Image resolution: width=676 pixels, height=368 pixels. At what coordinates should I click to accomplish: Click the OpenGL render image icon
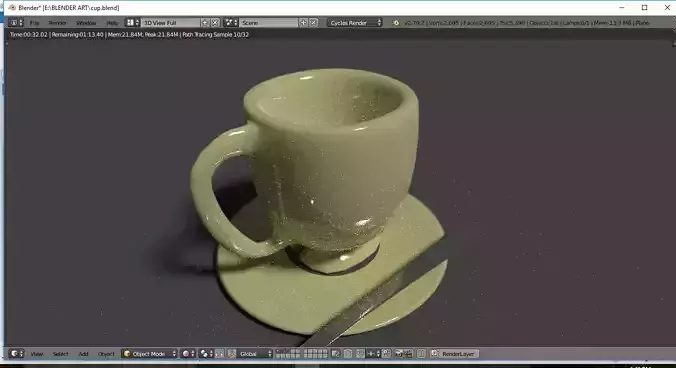(400, 354)
